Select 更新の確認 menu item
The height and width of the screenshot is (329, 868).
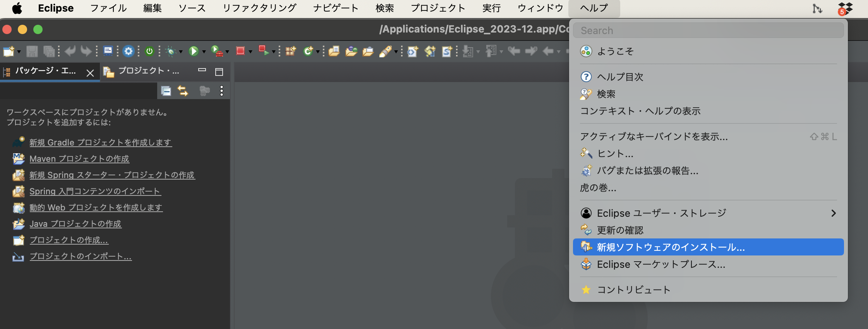708,230
